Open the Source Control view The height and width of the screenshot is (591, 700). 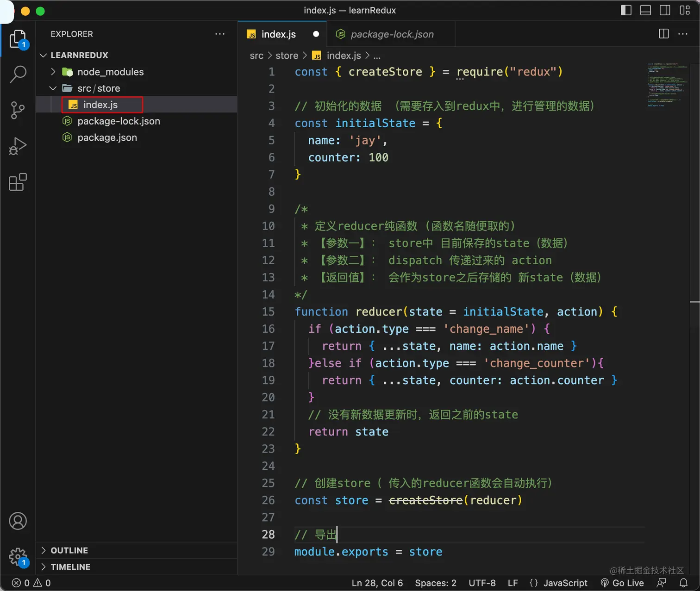coord(18,110)
